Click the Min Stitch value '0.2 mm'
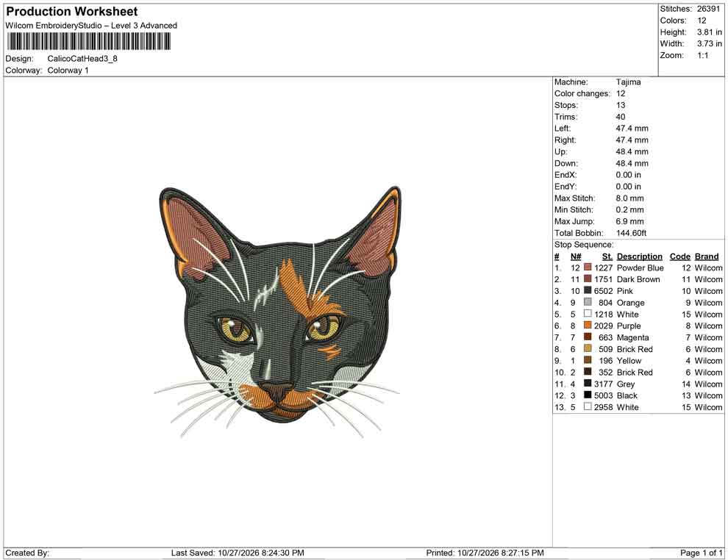The image size is (728, 560). (629, 209)
